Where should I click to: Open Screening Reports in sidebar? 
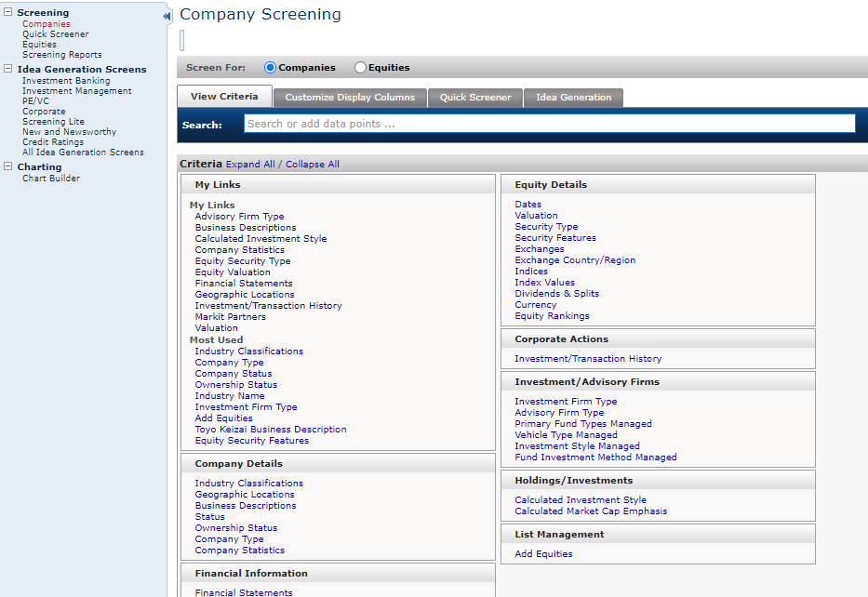[62, 55]
